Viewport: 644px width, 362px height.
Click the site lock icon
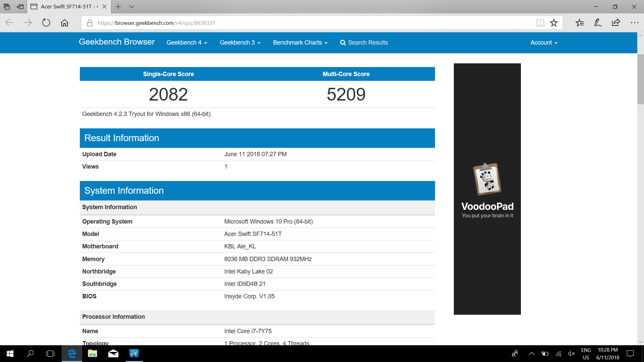pos(90,23)
